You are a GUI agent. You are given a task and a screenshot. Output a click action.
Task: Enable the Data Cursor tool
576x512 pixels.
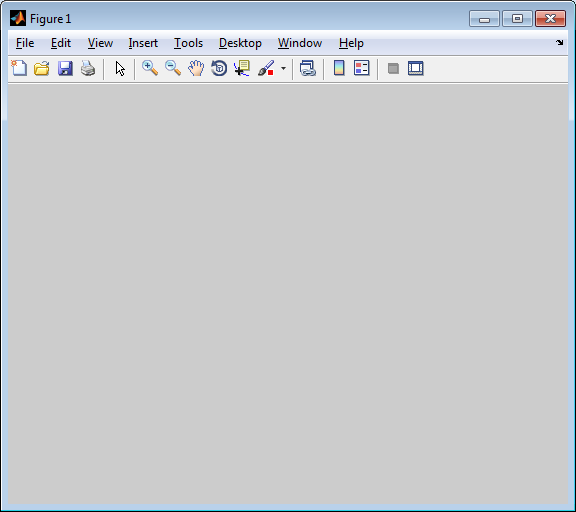pyautogui.click(x=242, y=68)
